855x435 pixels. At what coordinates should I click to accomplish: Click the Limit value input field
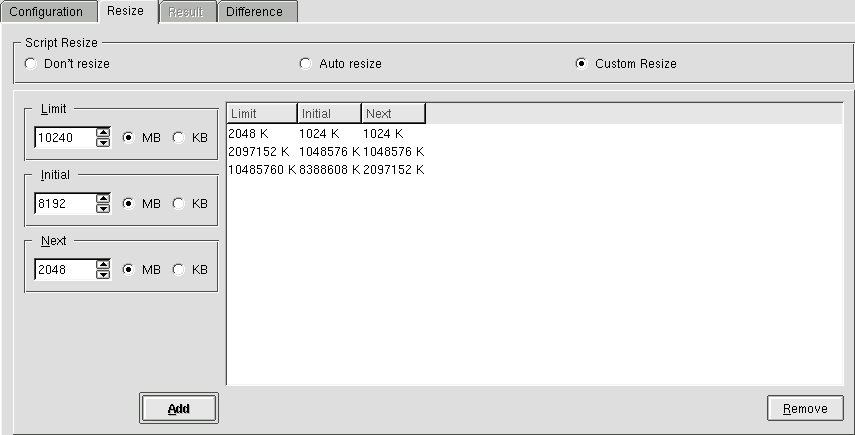coord(63,138)
